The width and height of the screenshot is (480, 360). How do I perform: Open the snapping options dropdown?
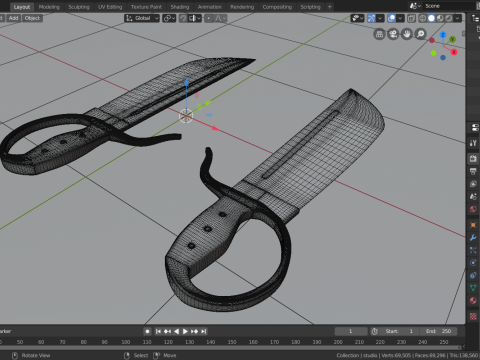195,18
